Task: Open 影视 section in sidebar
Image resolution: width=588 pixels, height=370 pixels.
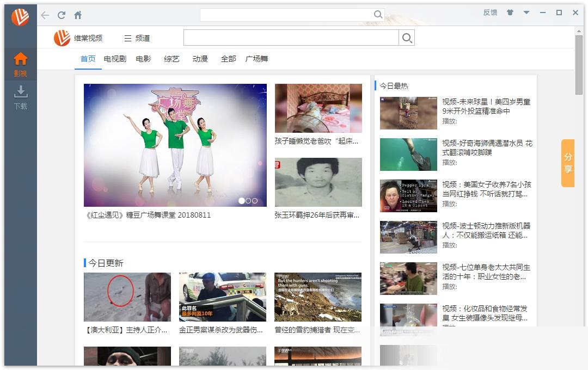Action: [x=21, y=65]
